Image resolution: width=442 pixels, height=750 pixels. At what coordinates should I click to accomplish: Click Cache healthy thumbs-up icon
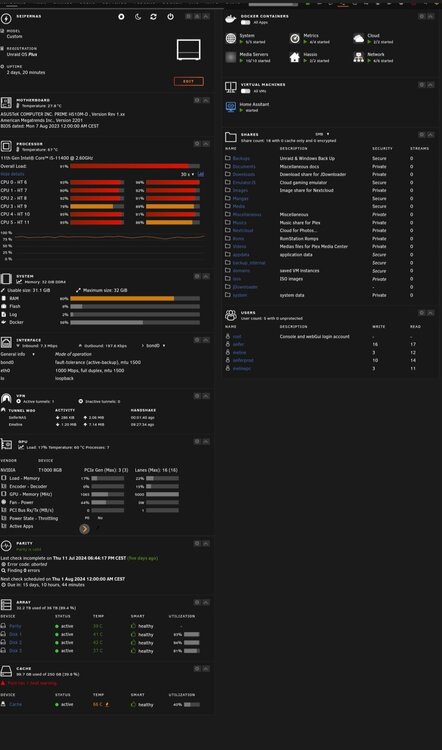point(133,705)
